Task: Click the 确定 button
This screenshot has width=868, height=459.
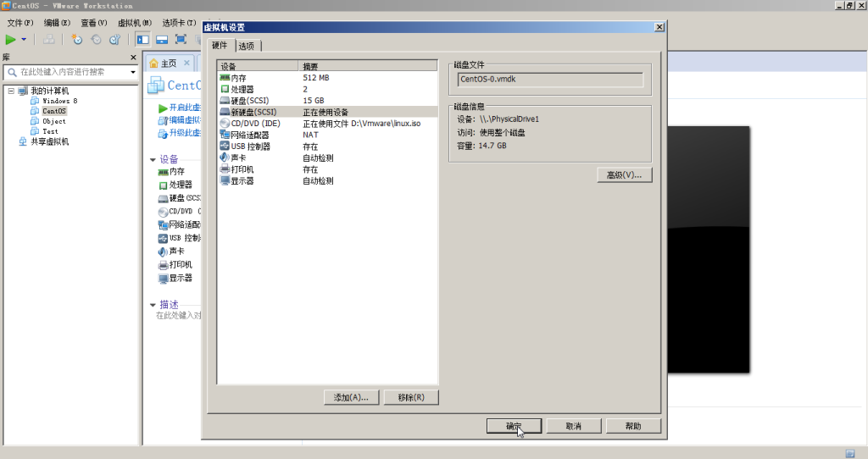Action: [514, 426]
